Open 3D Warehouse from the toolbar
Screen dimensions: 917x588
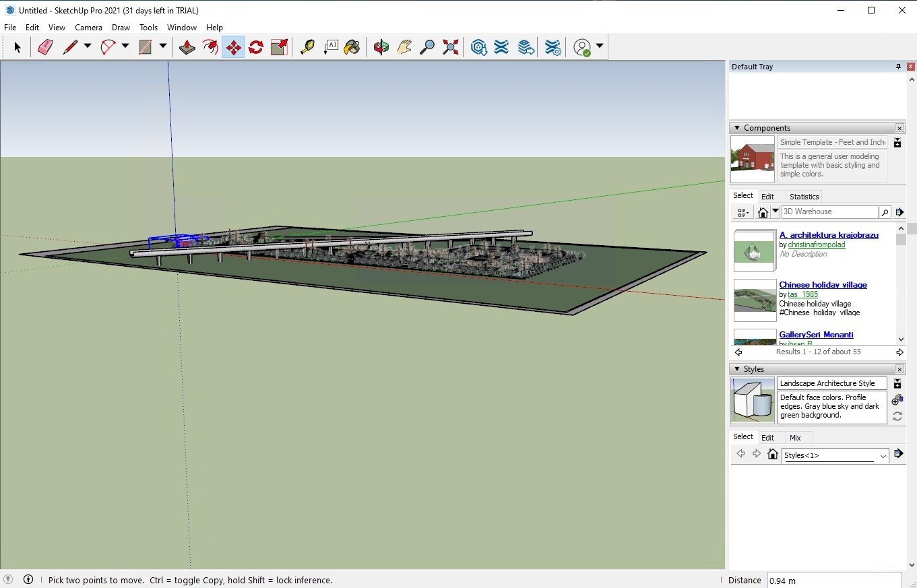coord(479,47)
